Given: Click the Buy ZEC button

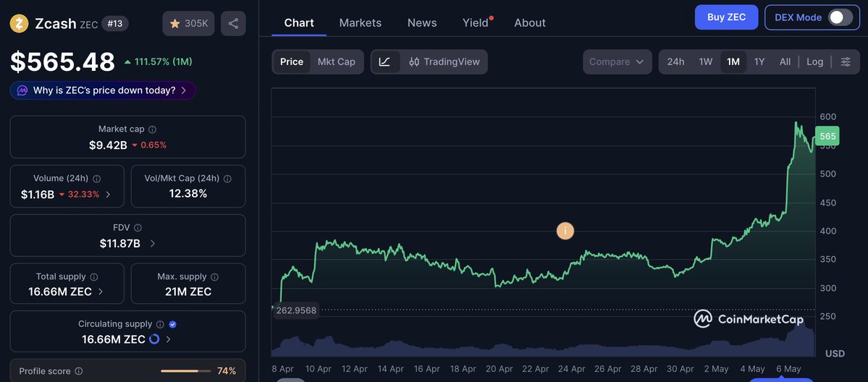Looking at the screenshot, I should 726,17.
